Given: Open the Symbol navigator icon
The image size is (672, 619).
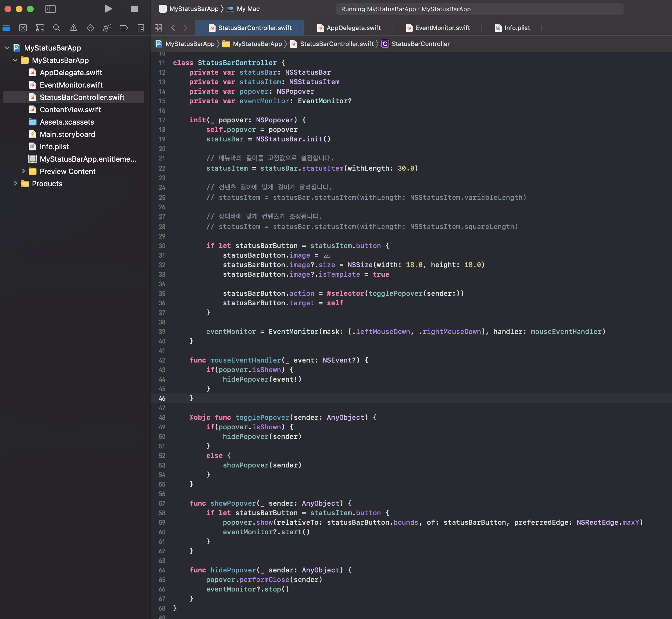Looking at the screenshot, I should (x=40, y=28).
